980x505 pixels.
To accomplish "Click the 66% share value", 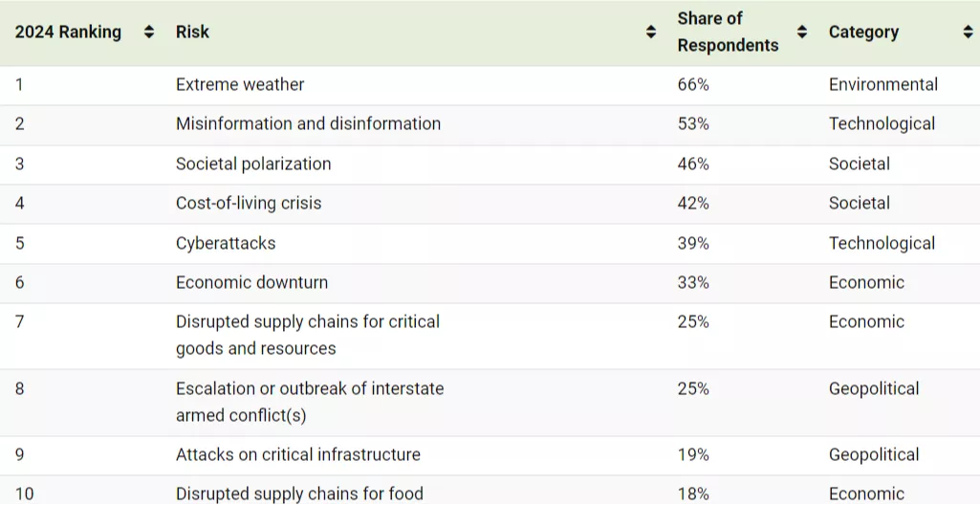I will pyautogui.click(x=693, y=85).
